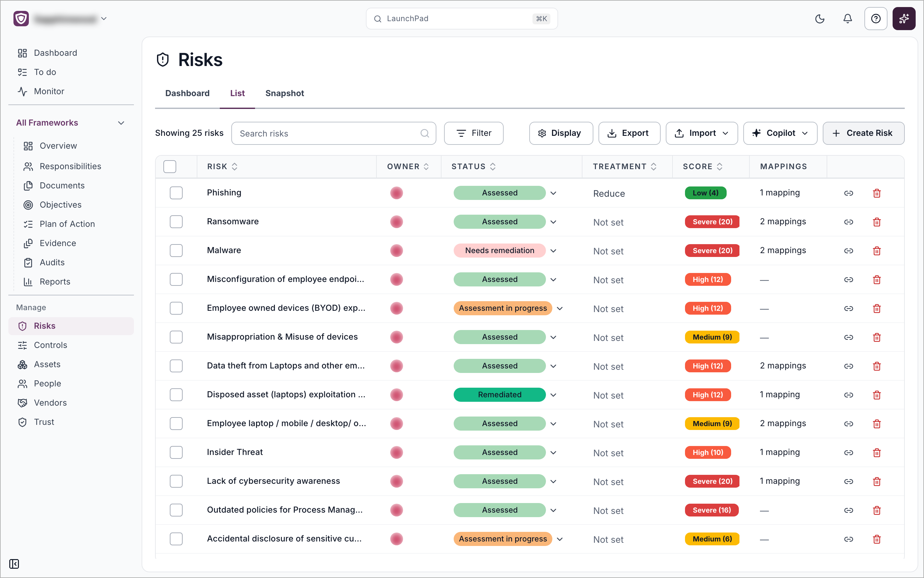Viewport: 924px width, 578px height.
Task: Click search magnifier in Search risks field
Action: pyautogui.click(x=425, y=133)
